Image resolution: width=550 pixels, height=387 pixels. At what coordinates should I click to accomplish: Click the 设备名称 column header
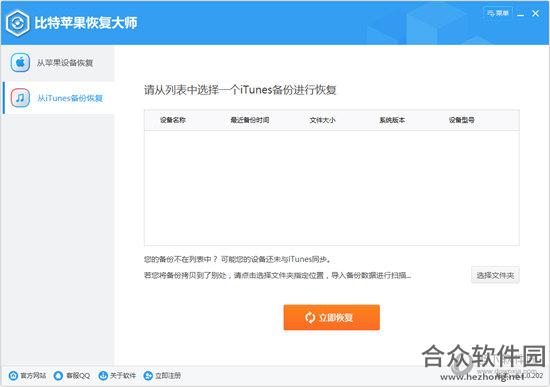173,120
